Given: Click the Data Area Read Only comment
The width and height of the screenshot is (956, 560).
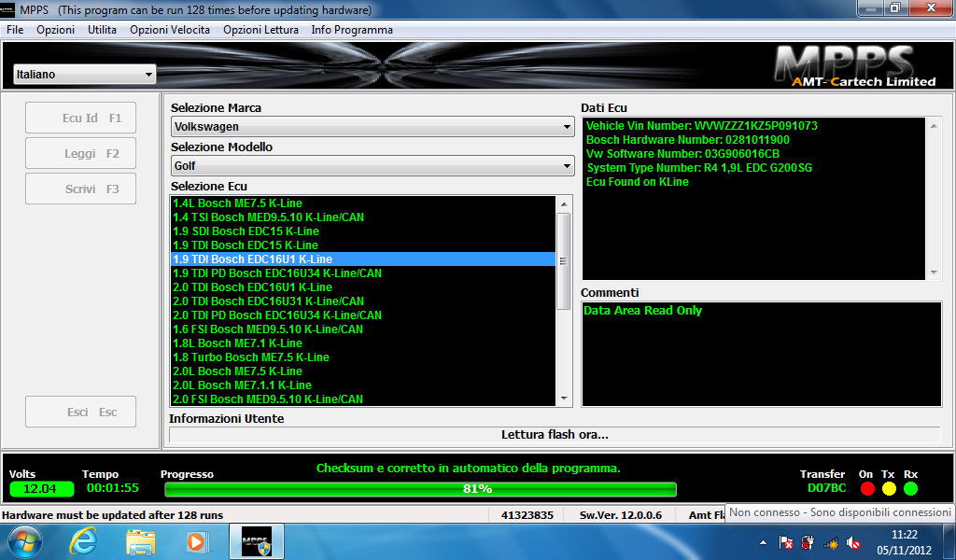Looking at the screenshot, I should [642, 310].
